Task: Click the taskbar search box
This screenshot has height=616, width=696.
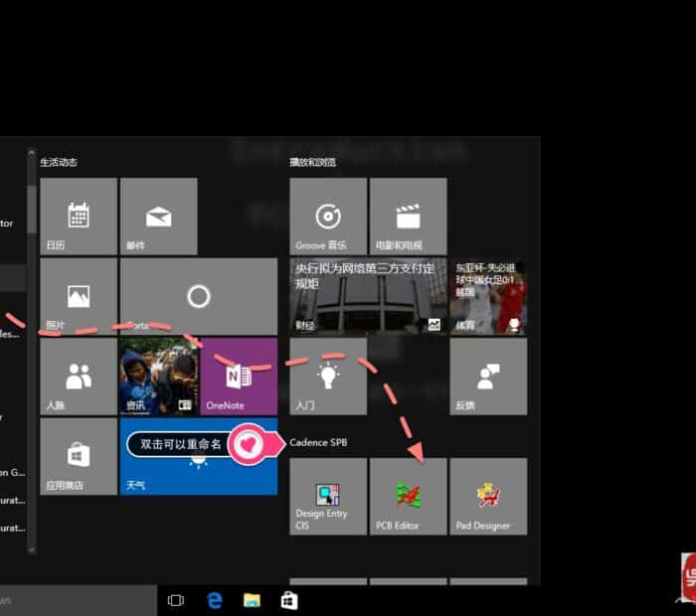Action: point(79,600)
